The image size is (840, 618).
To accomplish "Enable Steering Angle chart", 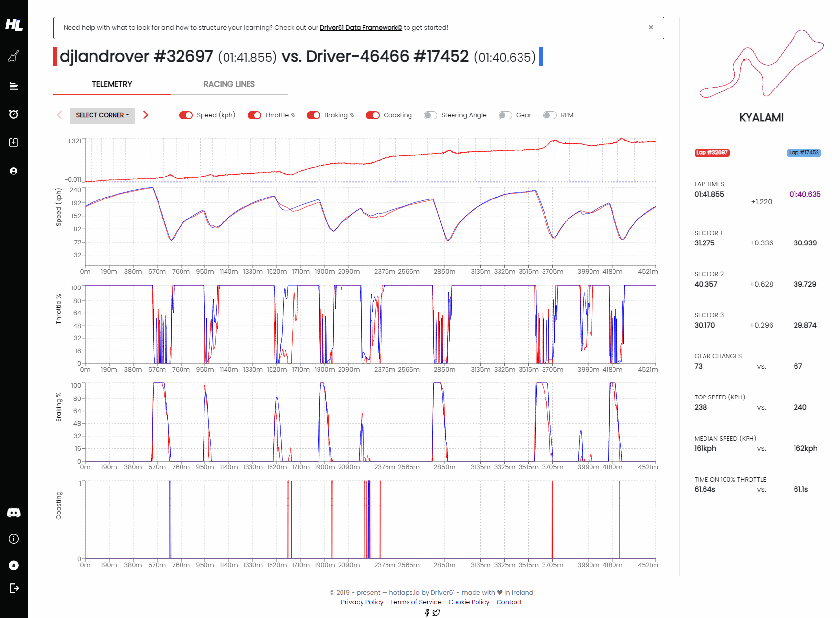I will click(431, 115).
